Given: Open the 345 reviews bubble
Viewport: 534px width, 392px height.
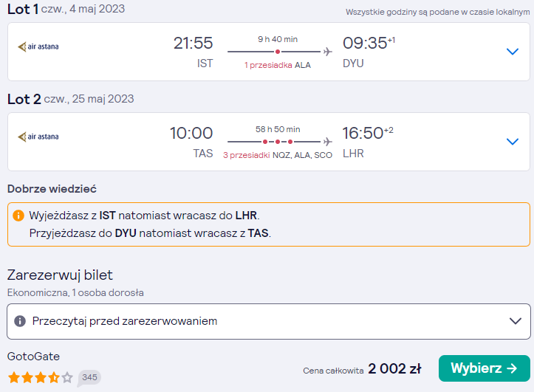Looking at the screenshot, I should [89, 378].
